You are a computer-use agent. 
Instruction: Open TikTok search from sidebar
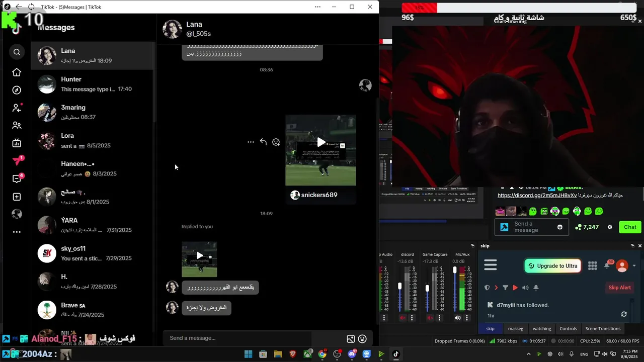pos(17,52)
